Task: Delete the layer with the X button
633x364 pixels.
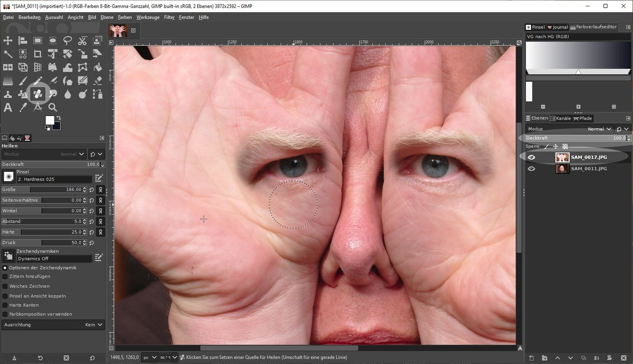Action: point(624,358)
